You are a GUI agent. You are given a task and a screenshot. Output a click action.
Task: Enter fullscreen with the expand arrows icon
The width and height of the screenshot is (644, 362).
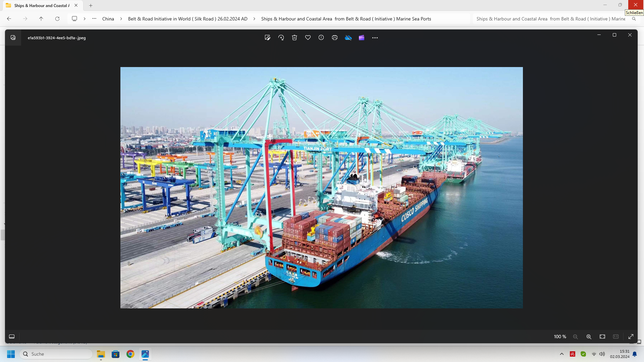[x=631, y=337]
